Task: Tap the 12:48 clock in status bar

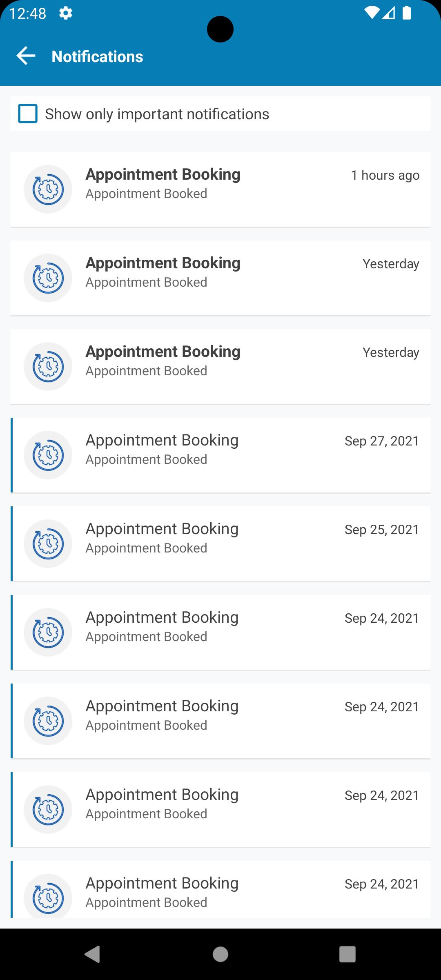Action: coord(28,13)
